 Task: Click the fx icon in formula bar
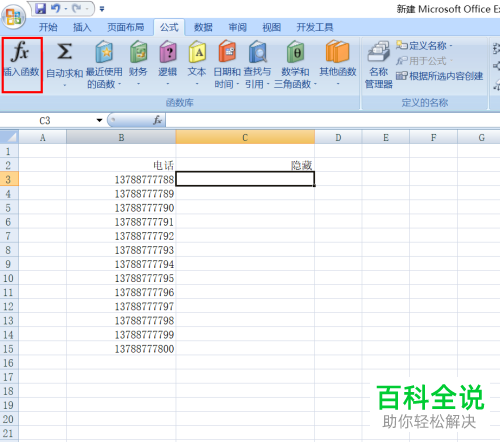click(x=157, y=120)
